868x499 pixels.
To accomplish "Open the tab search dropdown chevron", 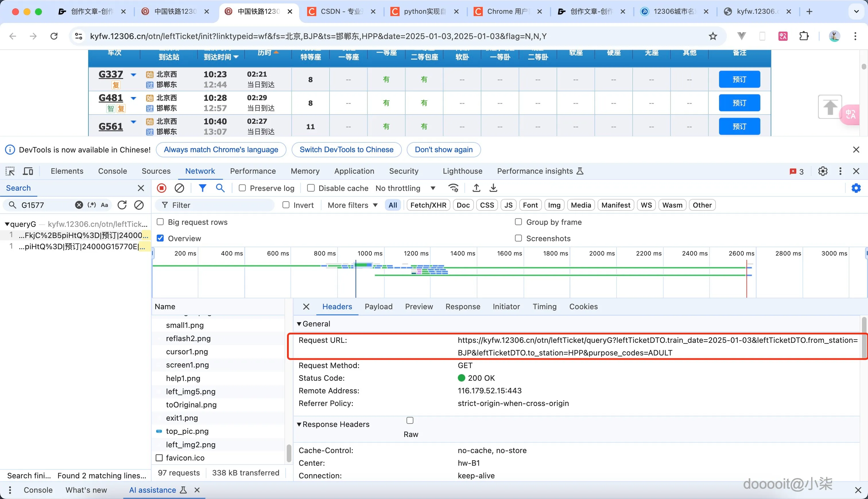I will point(856,11).
